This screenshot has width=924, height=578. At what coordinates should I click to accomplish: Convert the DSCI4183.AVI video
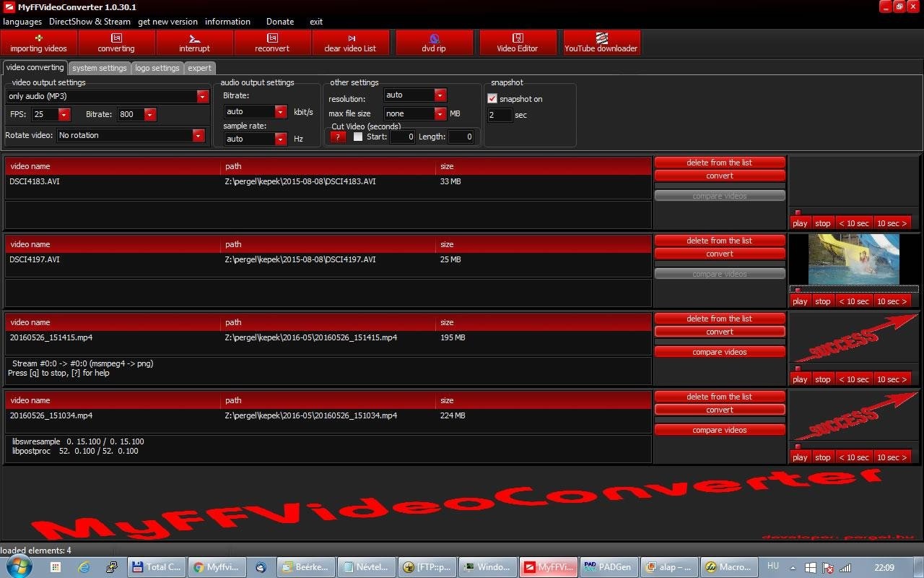[720, 176]
